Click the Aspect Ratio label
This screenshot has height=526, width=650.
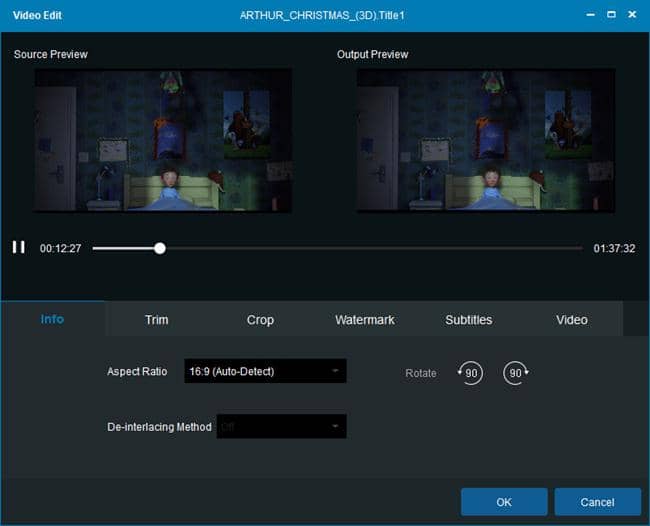click(x=137, y=371)
